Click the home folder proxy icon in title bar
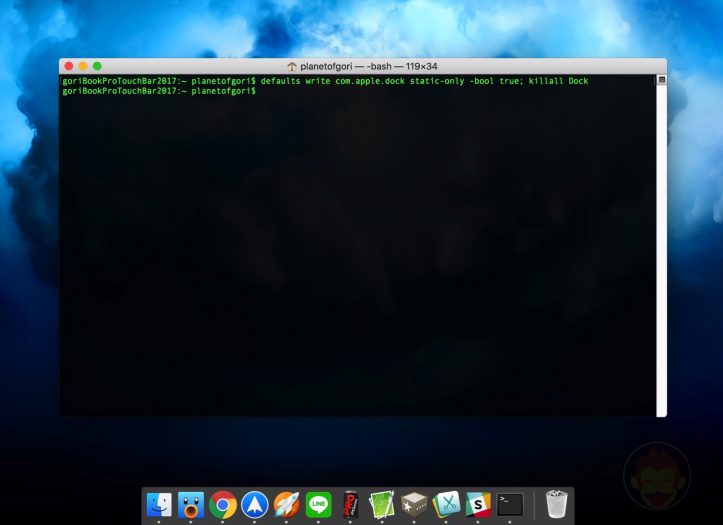 291,66
